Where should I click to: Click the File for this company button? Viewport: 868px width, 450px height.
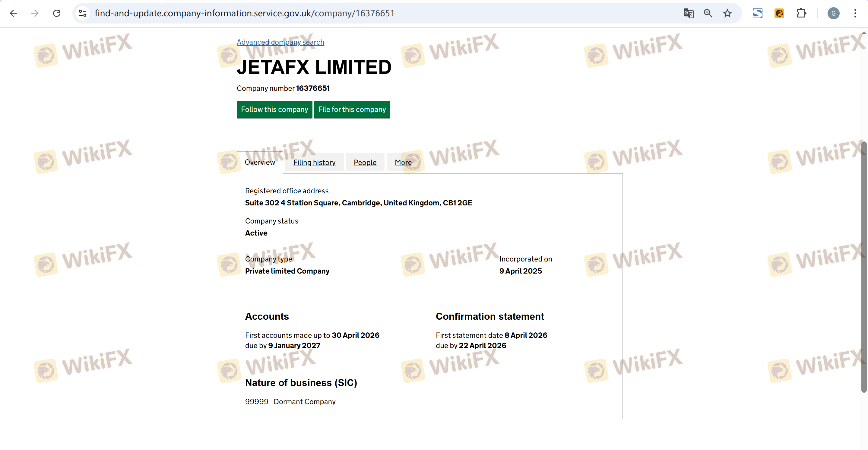(x=352, y=109)
